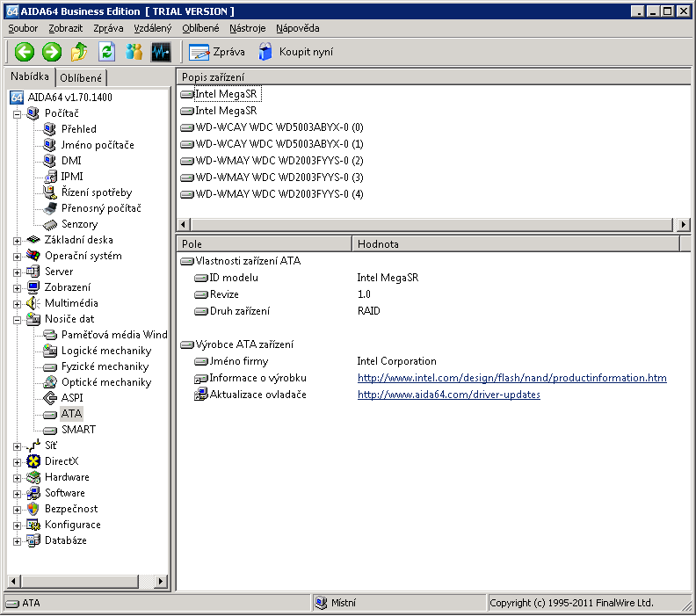Select the ATA tree item

coord(71,414)
